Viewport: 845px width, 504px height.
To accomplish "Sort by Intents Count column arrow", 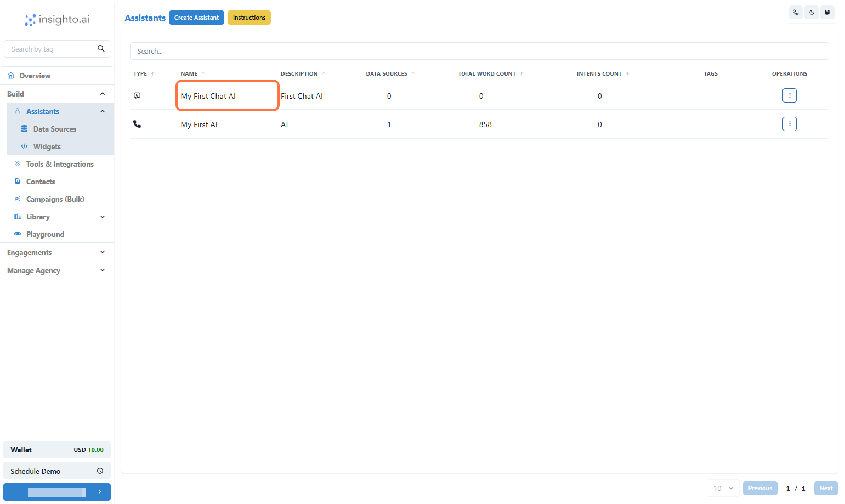I will (x=628, y=73).
